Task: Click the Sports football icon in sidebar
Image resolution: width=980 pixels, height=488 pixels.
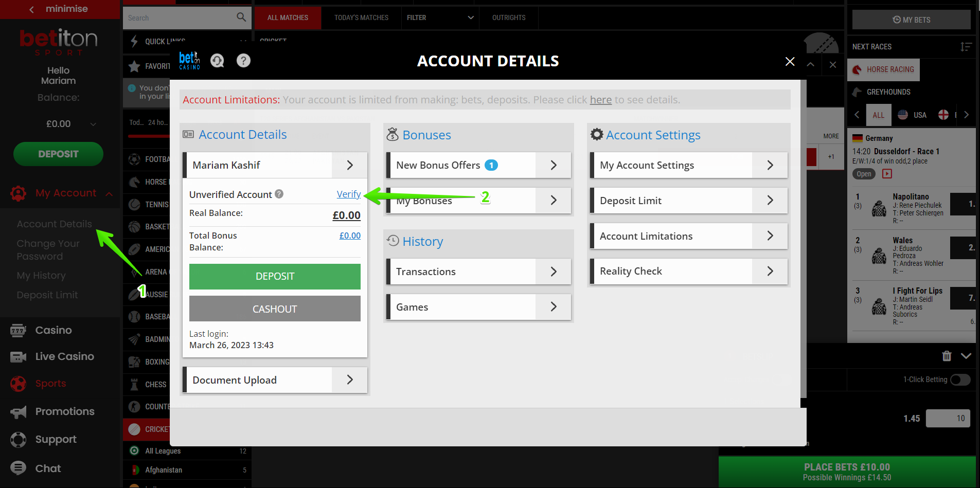Action: point(18,384)
